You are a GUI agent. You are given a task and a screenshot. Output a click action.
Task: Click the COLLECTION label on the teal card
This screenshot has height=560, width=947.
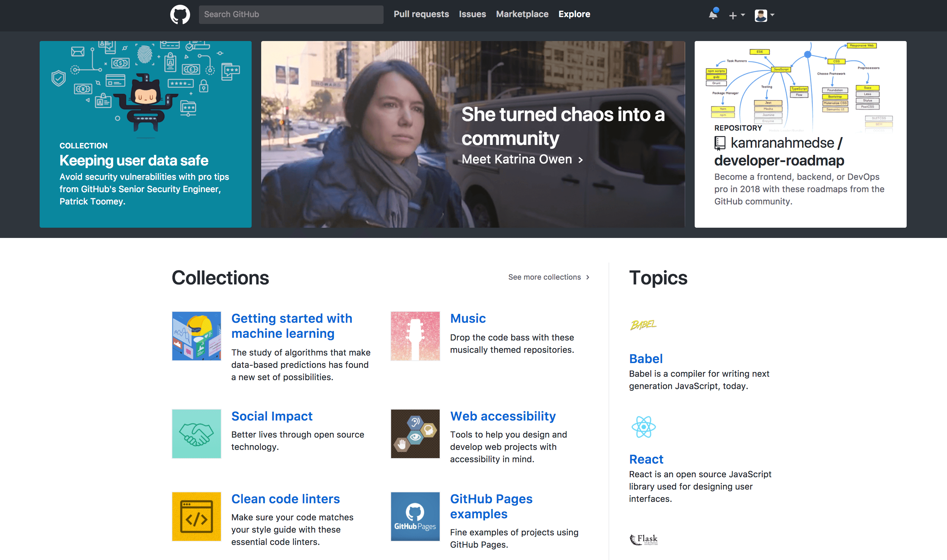point(83,146)
